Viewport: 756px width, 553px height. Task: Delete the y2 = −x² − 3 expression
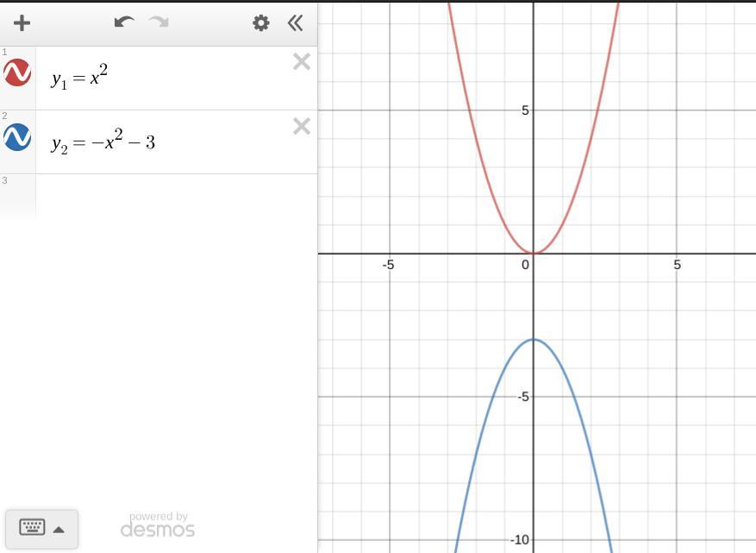[302, 126]
